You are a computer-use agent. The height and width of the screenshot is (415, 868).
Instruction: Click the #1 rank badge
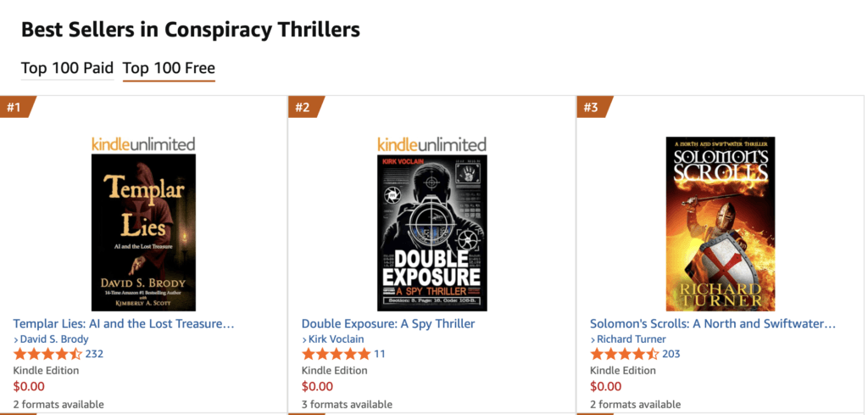(14, 107)
